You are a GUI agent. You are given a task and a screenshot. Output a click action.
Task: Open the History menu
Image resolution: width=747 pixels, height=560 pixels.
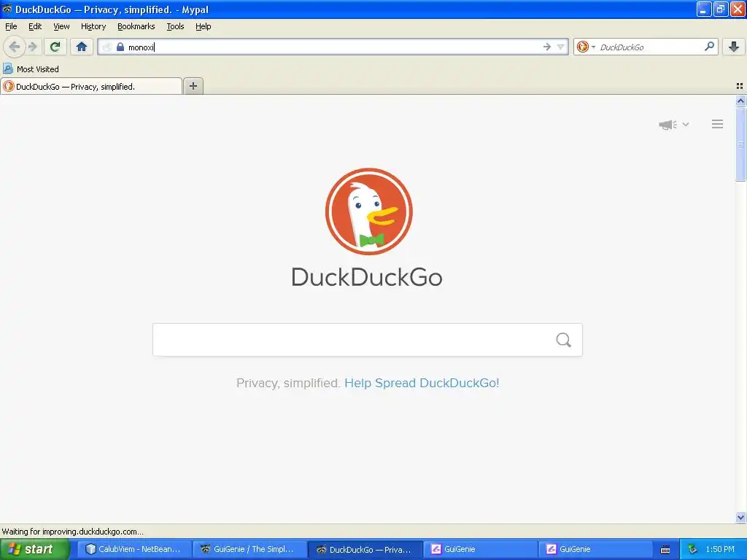tap(93, 26)
